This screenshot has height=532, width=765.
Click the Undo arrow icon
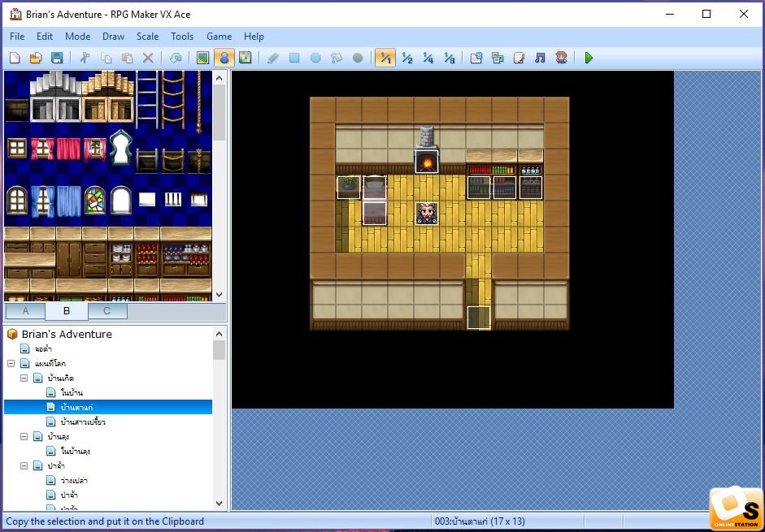coord(176,58)
